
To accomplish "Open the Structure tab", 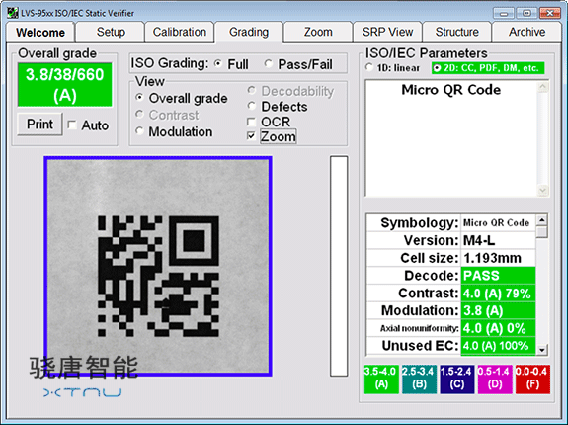I will [457, 32].
